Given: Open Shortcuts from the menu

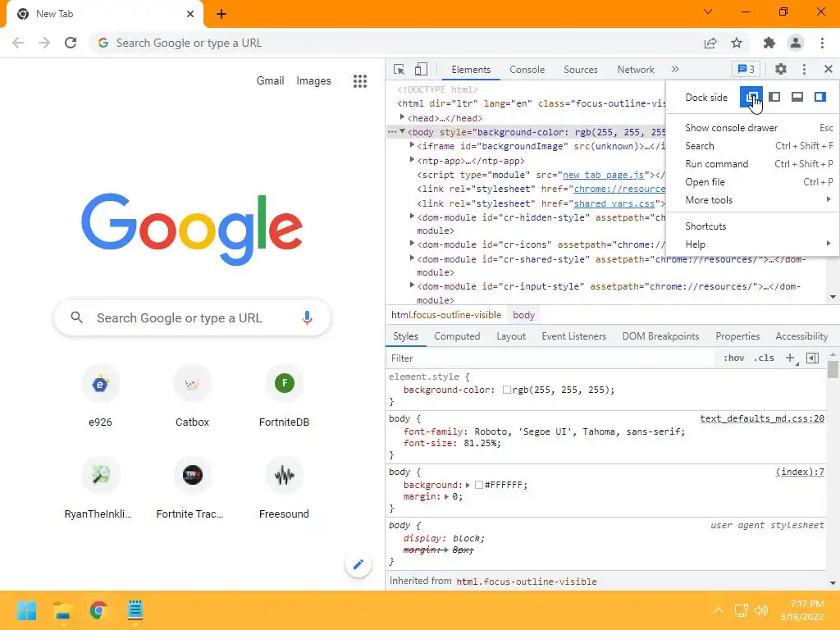Looking at the screenshot, I should coord(753,226).
